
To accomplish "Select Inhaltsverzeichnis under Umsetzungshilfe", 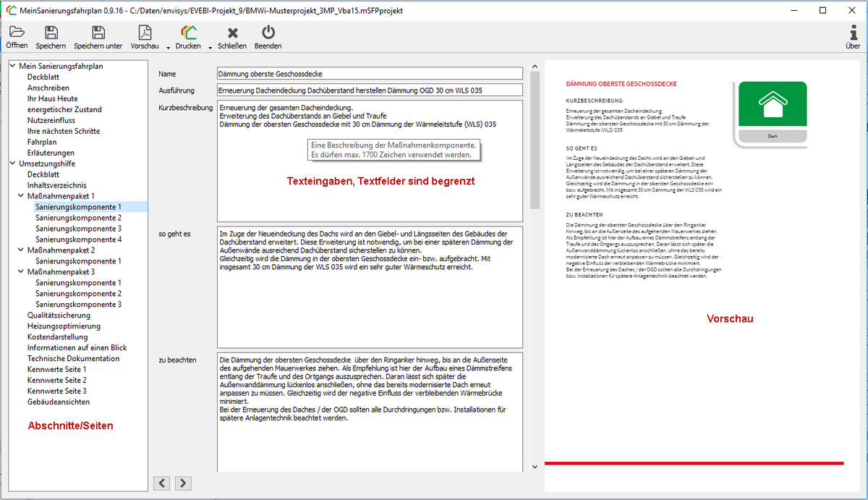I will pos(56,185).
